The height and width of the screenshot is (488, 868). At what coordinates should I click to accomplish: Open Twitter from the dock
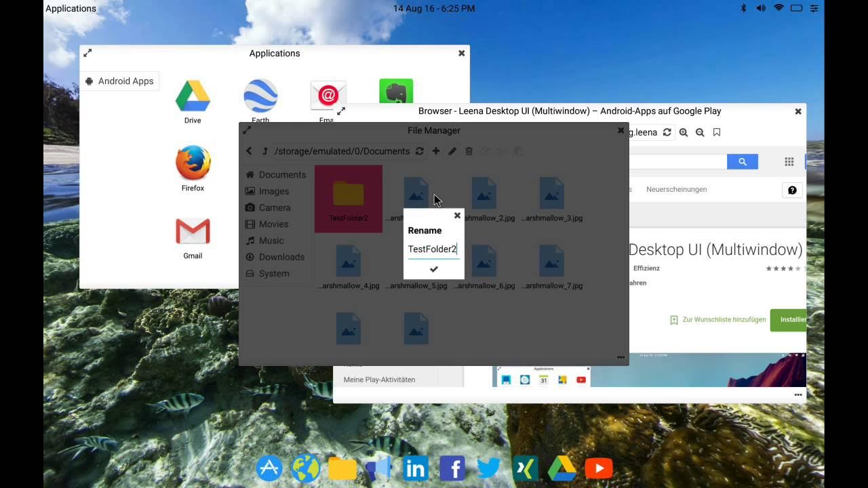click(x=489, y=468)
